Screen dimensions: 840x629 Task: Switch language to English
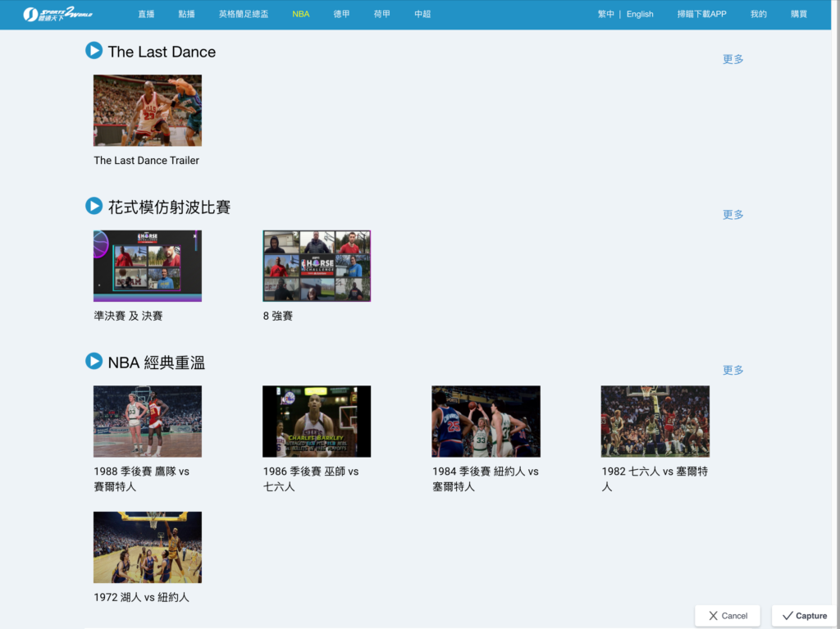(x=640, y=14)
